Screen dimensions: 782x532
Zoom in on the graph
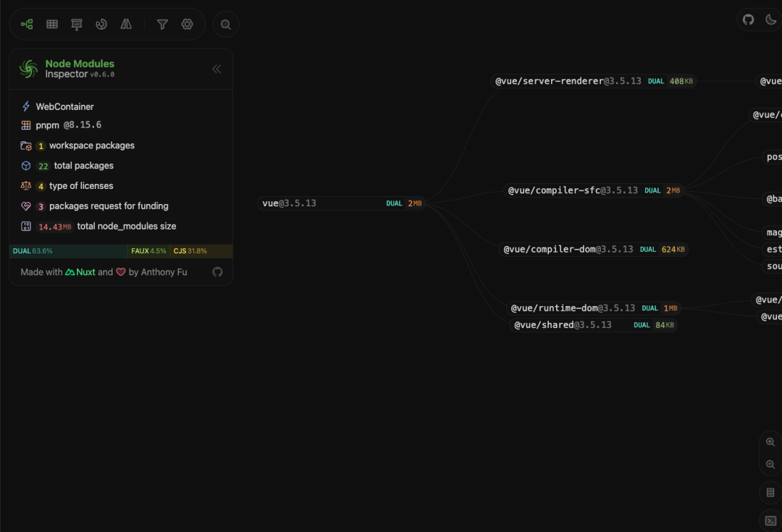(770, 442)
